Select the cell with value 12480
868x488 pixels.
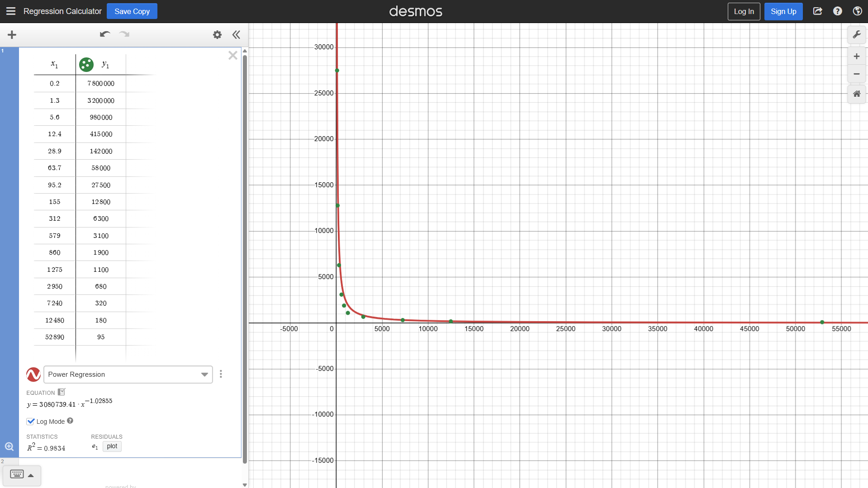[55, 320]
